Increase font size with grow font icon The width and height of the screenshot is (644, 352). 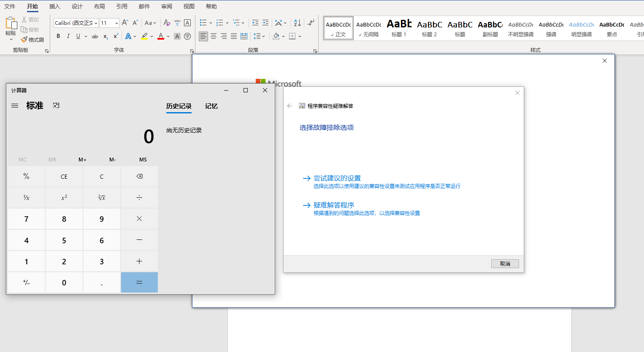[125, 23]
